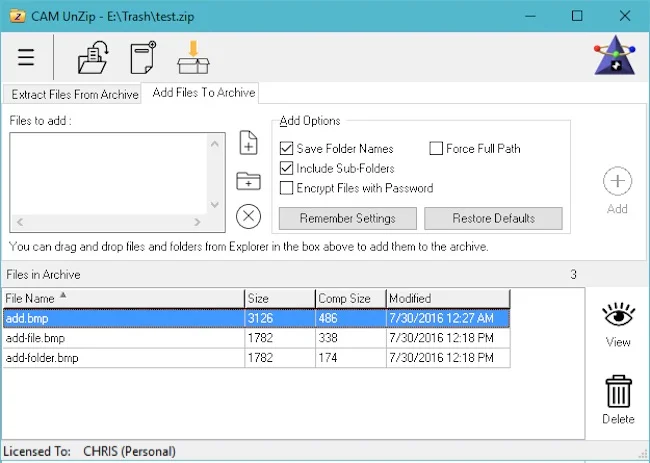The height and width of the screenshot is (463, 650).
Task: Toggle Include Sub-Folders checkbox
Action: click(x=286, y=168)
